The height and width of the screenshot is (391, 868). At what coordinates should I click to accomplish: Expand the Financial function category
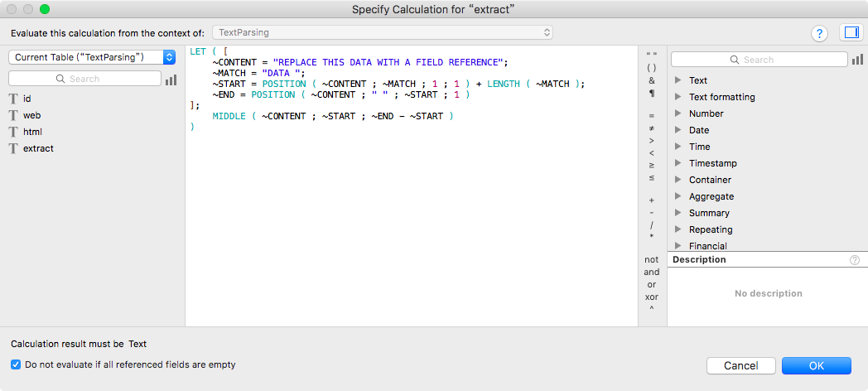point(678,246)
